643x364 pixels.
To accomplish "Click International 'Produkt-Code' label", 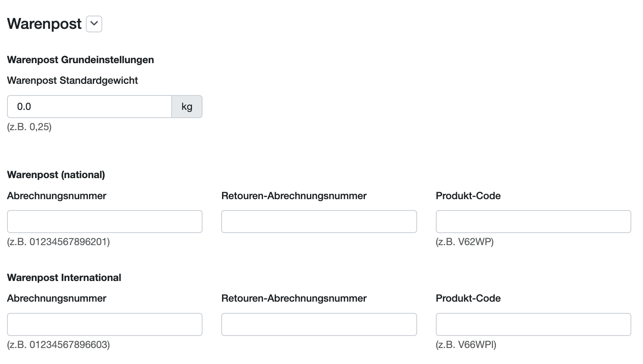I will [x=468, y=298].
